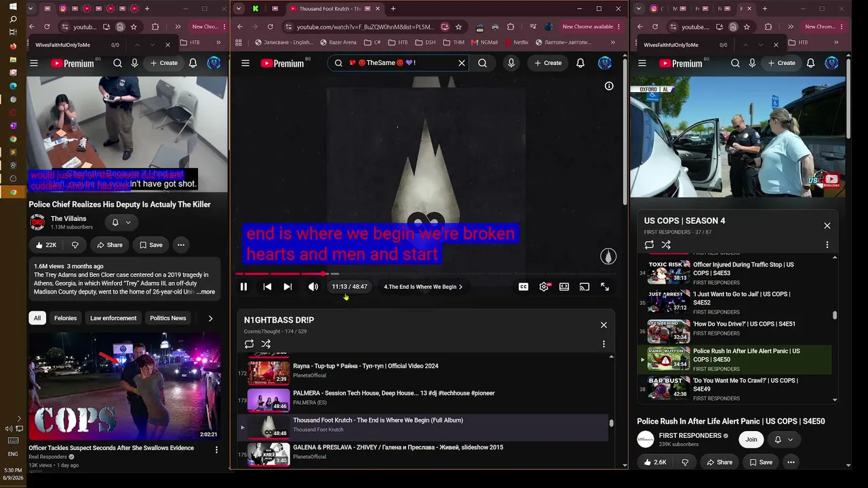
Task: Switch center player to theater mode
Action: pyautogui.click(x=564, y=287)
